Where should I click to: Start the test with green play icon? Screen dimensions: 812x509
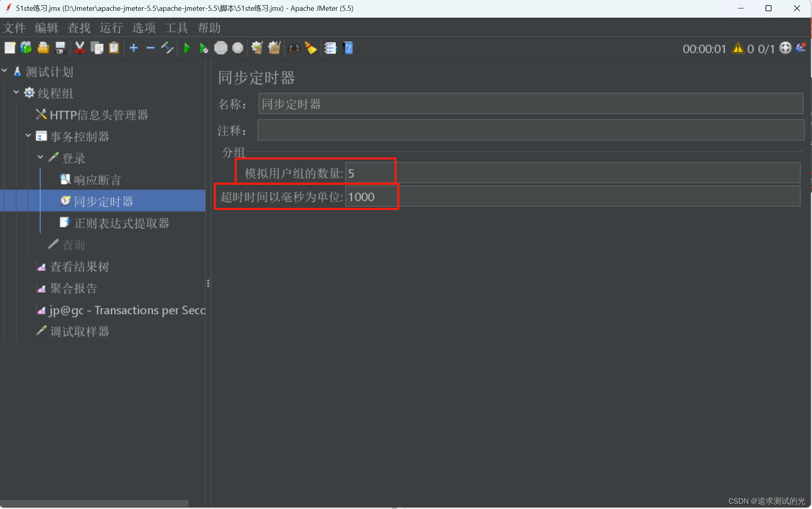click(x=187, y=48)
